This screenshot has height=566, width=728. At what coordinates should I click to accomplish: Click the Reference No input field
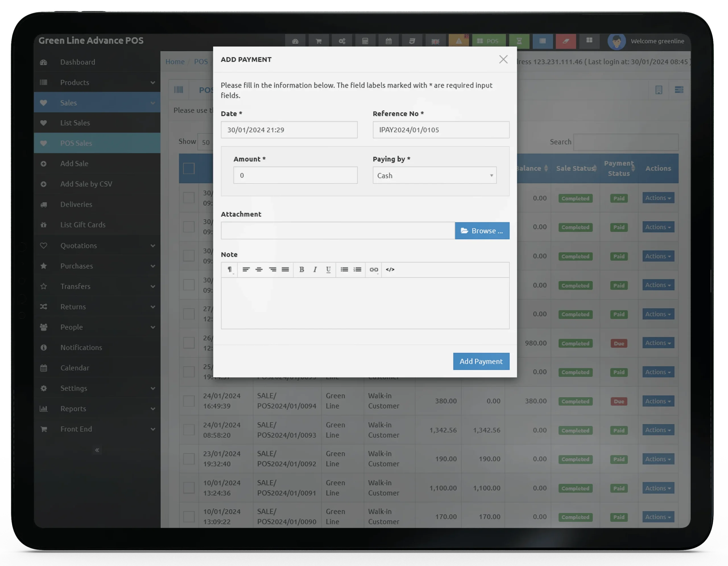click(x=441, y=129)
